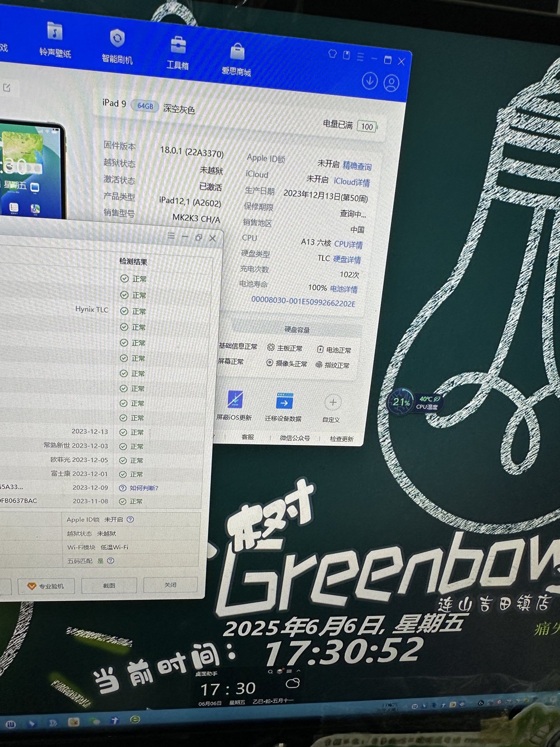Image resolution: width=560 pixels, height=747 pixels.
Task: Restore the inspection report dialog window
Action: click(199, 237)
